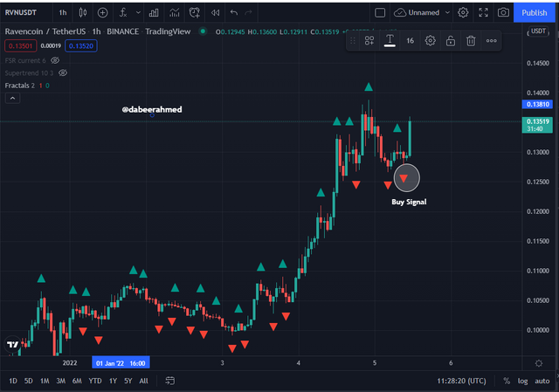Collapse the indicator legend with chevron
Image resolution: width=559 pixels, height=392 pixels.
click(x=12, y=98)
